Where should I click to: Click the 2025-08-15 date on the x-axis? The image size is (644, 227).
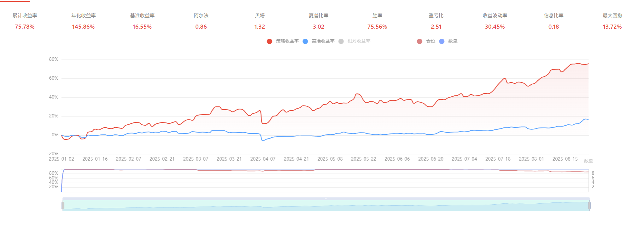565,159
